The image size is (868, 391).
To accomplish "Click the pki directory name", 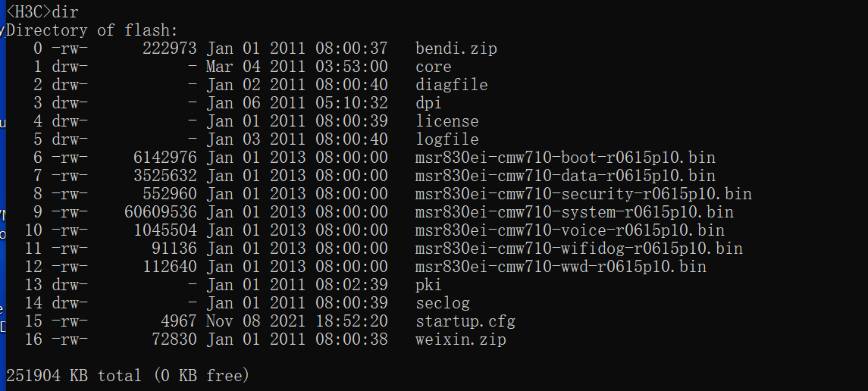I will pos(429,286).
